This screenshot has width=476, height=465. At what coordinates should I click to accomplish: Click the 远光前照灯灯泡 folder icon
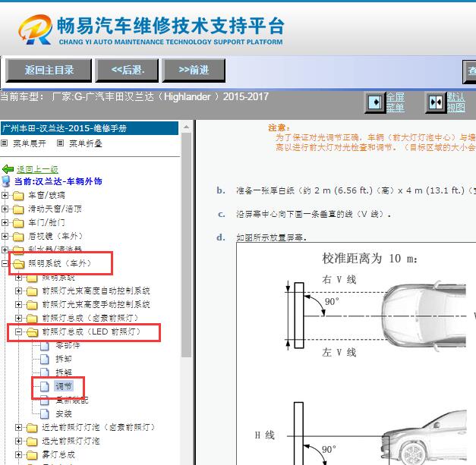click(x=32, y=441)
